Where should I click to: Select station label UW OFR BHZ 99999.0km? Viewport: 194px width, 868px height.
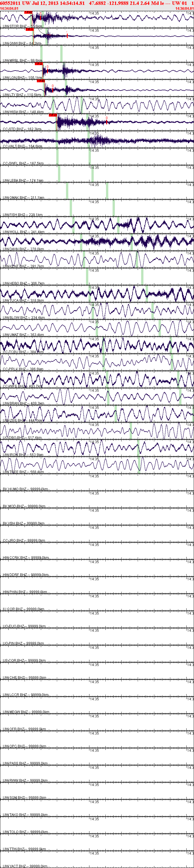[x=24, y=730]
